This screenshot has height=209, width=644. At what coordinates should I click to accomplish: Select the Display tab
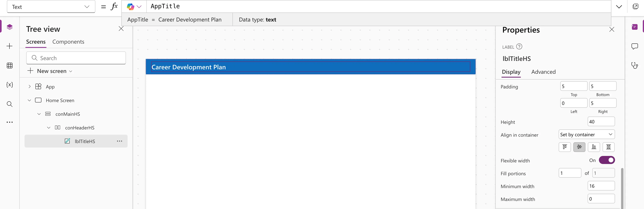click(511, 72)
